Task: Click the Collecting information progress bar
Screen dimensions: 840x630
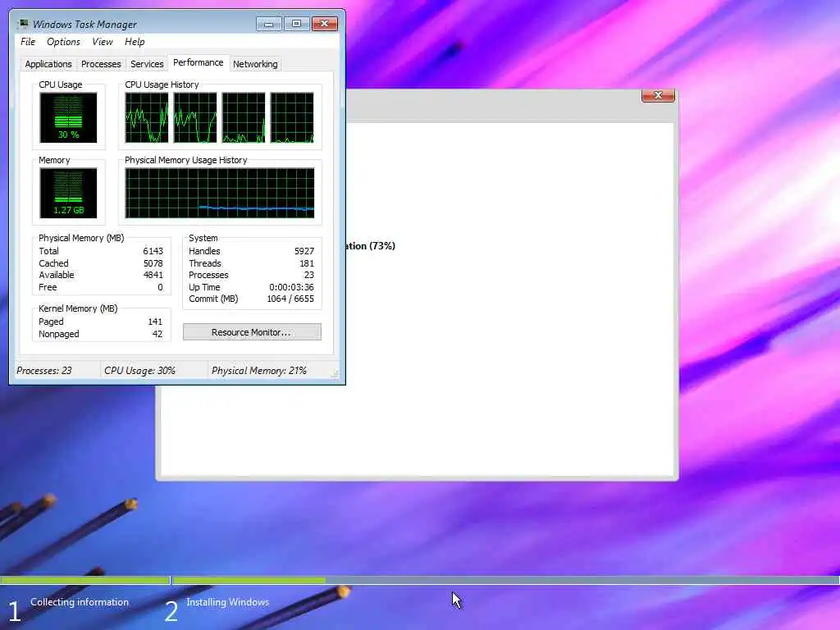Action: coord(85,580)
